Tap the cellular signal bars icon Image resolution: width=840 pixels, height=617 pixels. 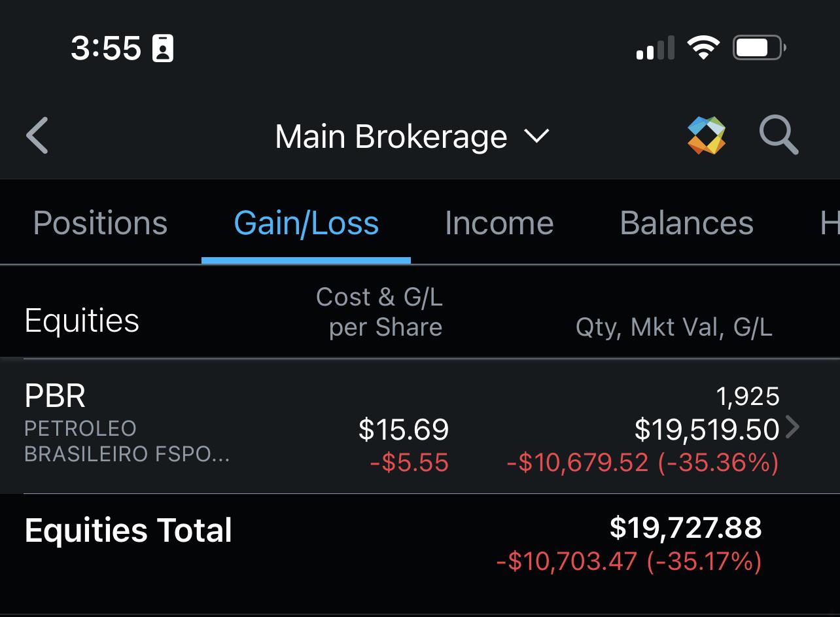[x=655, y=49]
